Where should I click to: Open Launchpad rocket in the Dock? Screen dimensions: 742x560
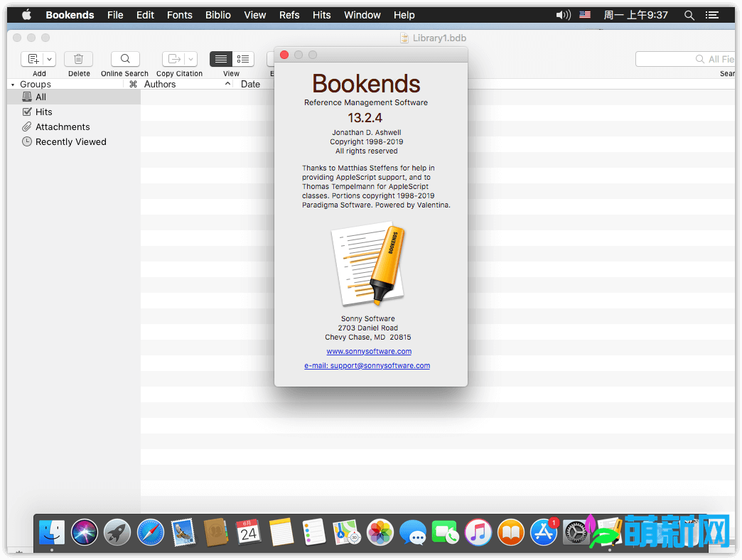(x=117, y=532)
